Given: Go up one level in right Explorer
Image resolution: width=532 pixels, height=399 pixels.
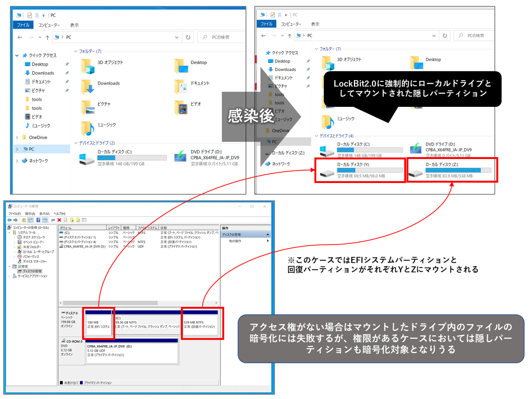Looking at the screenshot, I should [x=290, y=36].
